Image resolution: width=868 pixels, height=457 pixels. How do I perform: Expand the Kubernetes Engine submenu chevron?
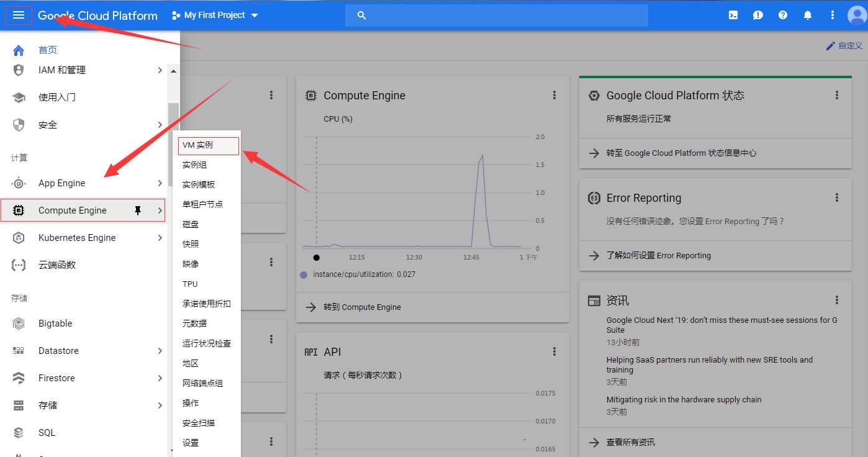click(x=160, y=238)
